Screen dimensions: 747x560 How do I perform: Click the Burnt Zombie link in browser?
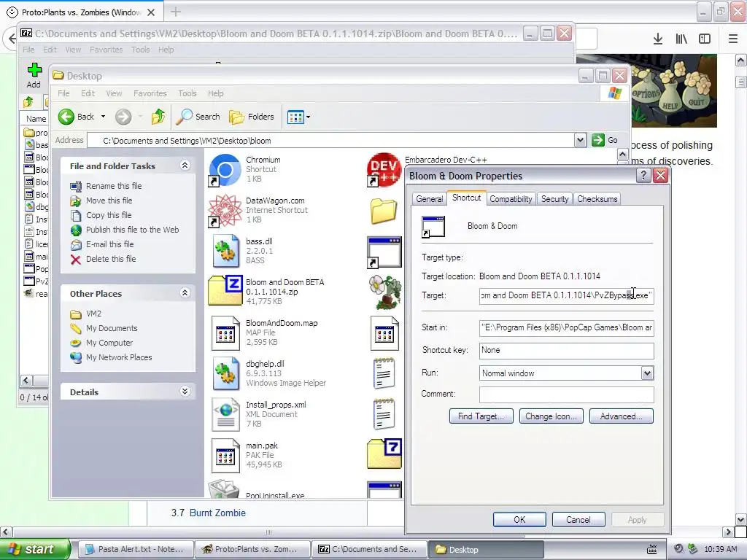point(217,513)
